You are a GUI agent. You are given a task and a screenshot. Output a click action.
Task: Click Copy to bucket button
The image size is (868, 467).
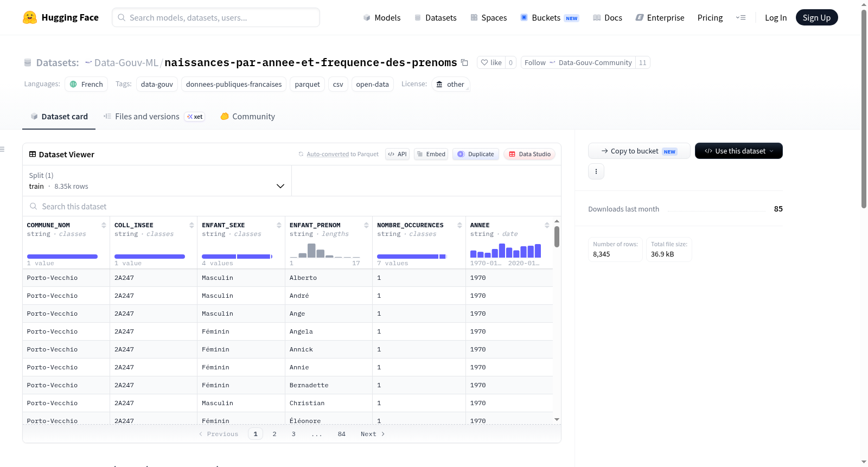[x=639, y=151]
